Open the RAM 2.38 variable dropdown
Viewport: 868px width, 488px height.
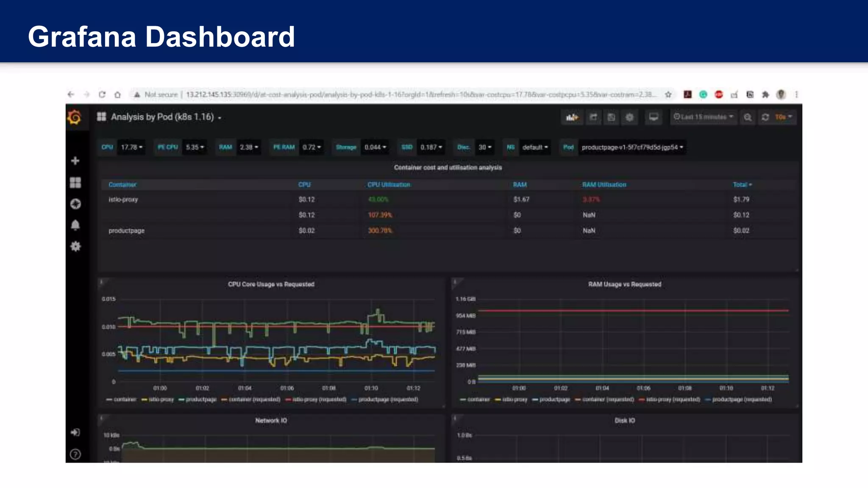click(249, 147)
